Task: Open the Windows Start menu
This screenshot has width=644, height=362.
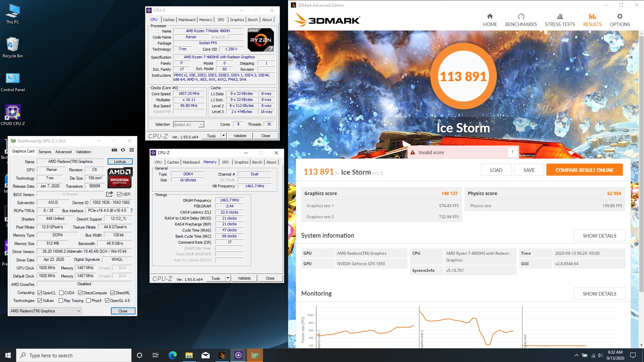Action: pyautogui.click(x=8, y=355)
